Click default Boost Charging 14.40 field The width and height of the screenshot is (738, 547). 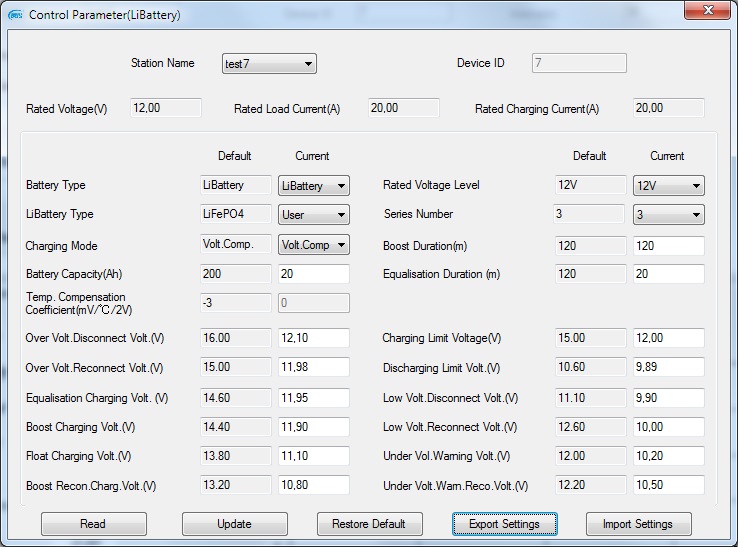click(x=236, y=427)
